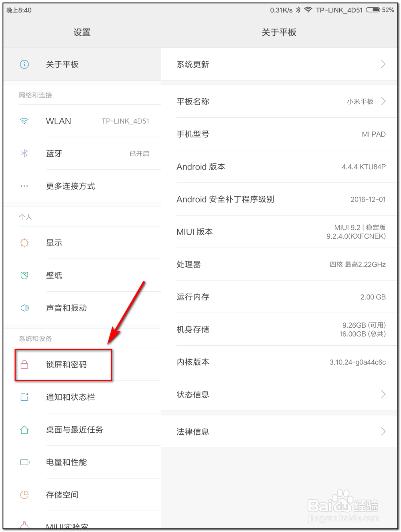Click the storage space pie icon
Viewport: 401px width, 532px height.
24,495
